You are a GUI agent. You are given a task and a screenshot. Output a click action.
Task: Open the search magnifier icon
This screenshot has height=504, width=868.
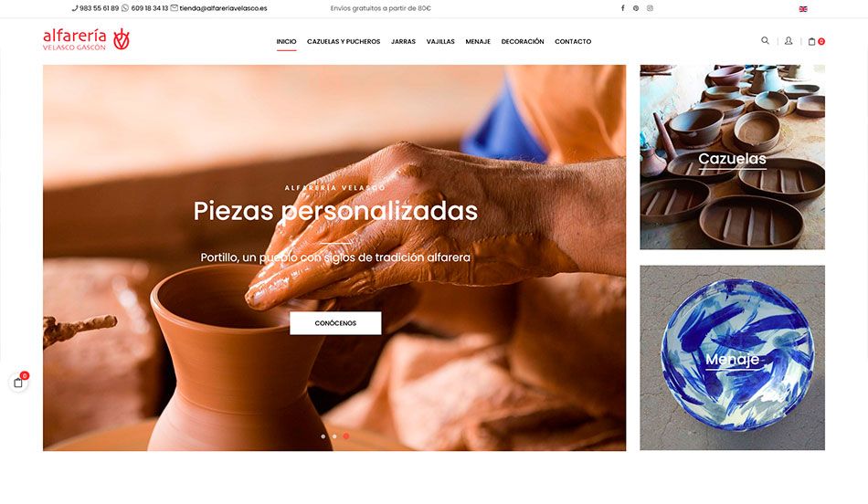[x=765, y=40]
